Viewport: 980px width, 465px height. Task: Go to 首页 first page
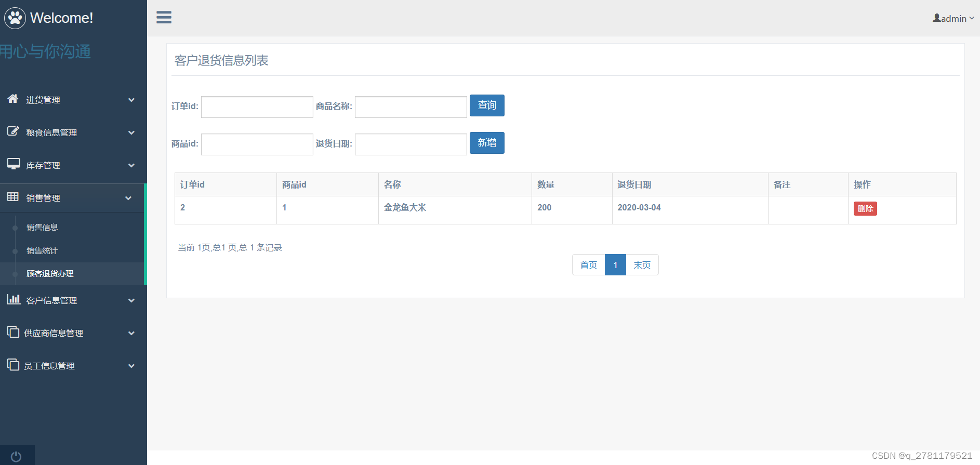click(589, 265)
